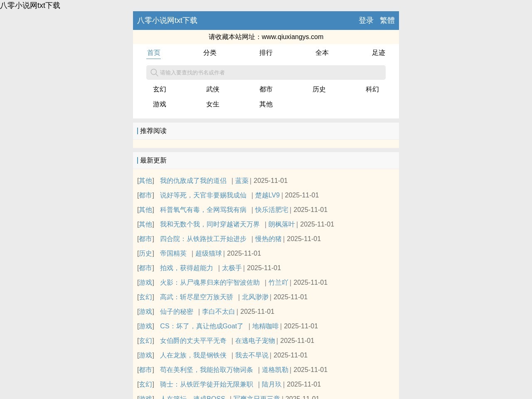Open the 全本 completed novels tab
Viewport: 532px width, 399px height.
[x=322, y=53]
